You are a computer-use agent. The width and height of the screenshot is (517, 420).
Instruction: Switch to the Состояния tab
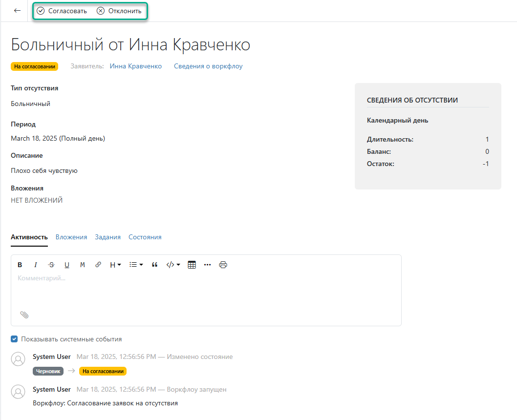tap(145, 237)
